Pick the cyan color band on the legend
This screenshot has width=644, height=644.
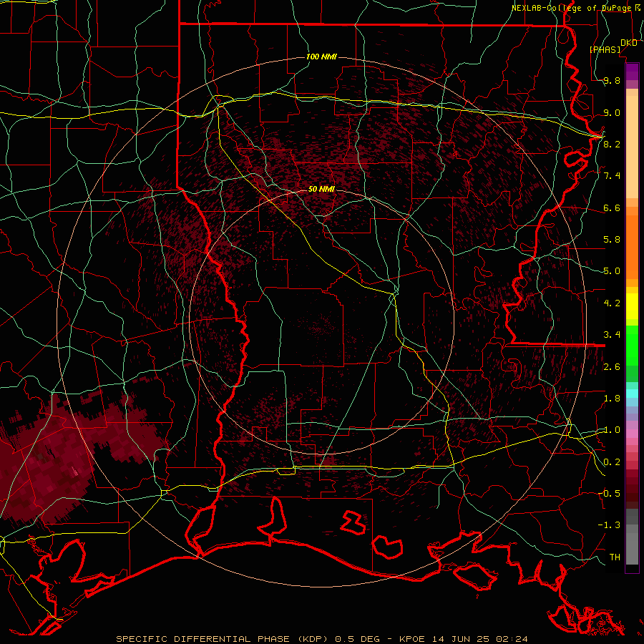632,394
